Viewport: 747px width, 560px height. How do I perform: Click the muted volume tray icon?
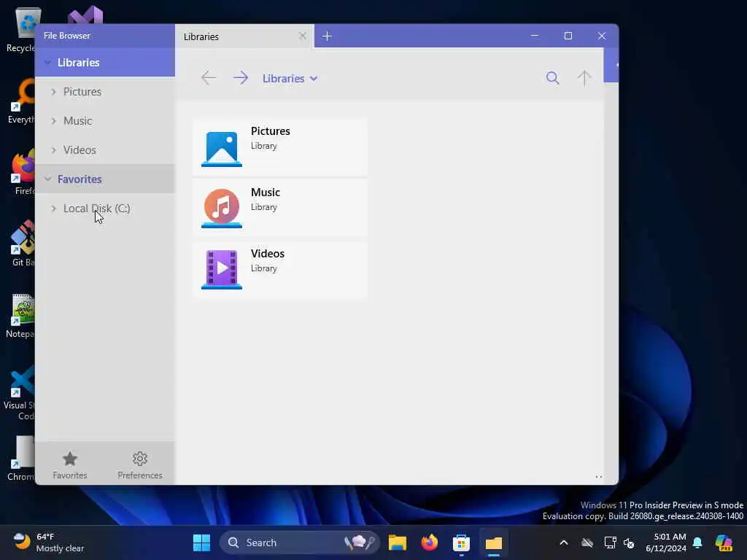629,542
